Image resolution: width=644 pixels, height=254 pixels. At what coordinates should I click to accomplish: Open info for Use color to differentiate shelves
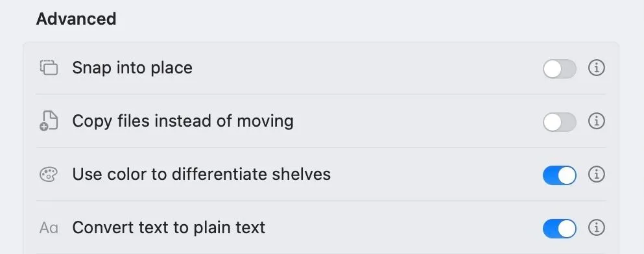pyautogui.click(x=597, y=175)
